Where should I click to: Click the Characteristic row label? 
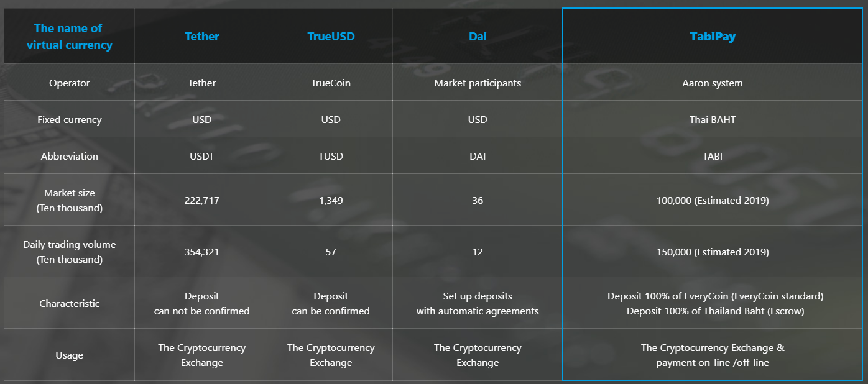(x=70, y=303)
